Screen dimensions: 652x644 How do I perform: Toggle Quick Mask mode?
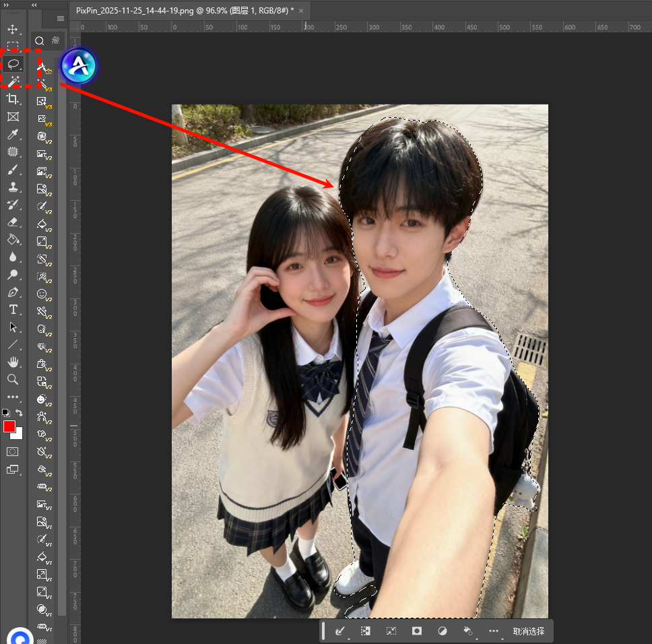pyautogui.click(x=13, y=451)
